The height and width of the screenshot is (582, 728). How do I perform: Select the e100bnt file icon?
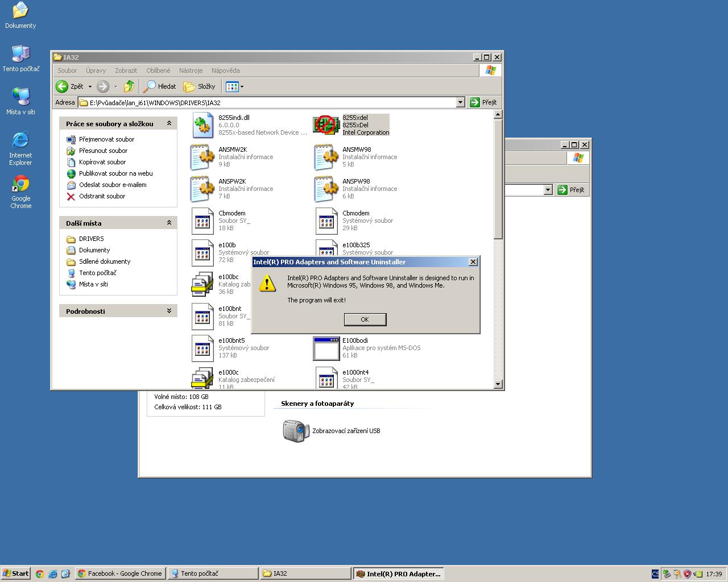tap(202, 316)
